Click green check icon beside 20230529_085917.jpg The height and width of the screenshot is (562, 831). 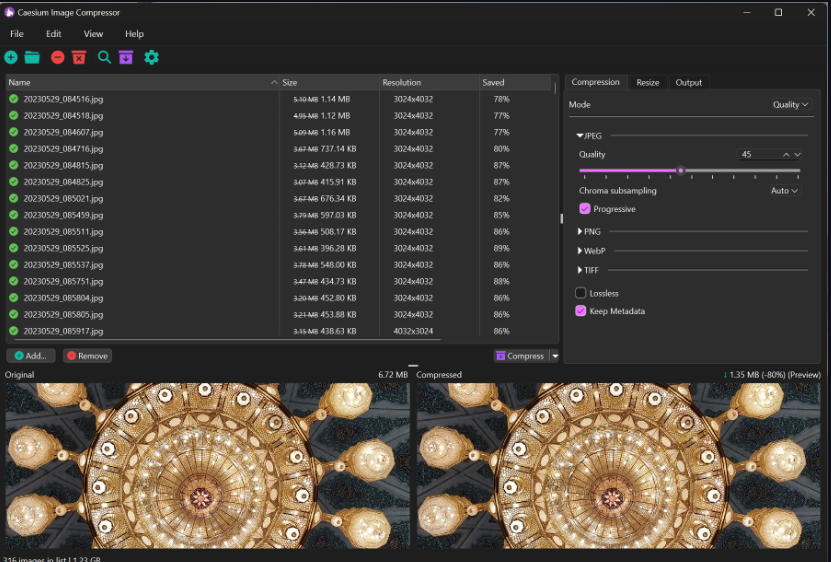[14, 331]
